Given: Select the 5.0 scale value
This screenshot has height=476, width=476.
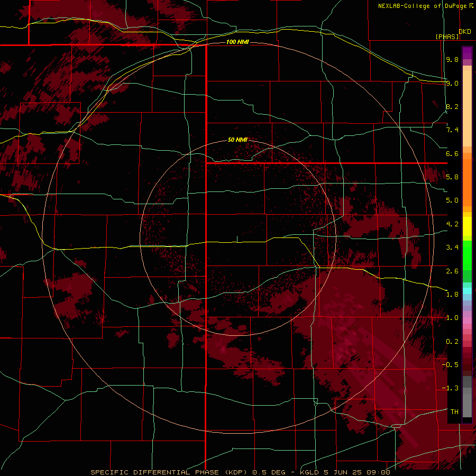Looking at the screenshot, I should (452, 200).
